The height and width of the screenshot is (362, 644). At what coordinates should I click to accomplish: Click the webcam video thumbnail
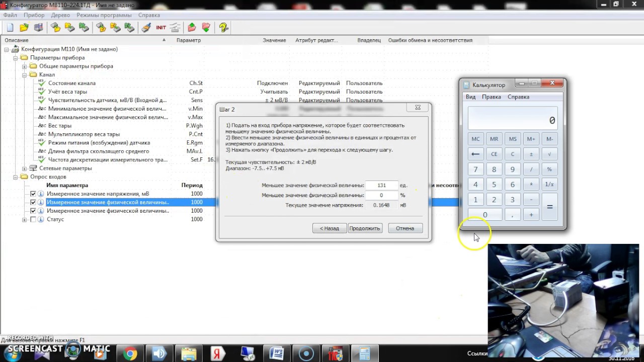[x=563, y=301]
